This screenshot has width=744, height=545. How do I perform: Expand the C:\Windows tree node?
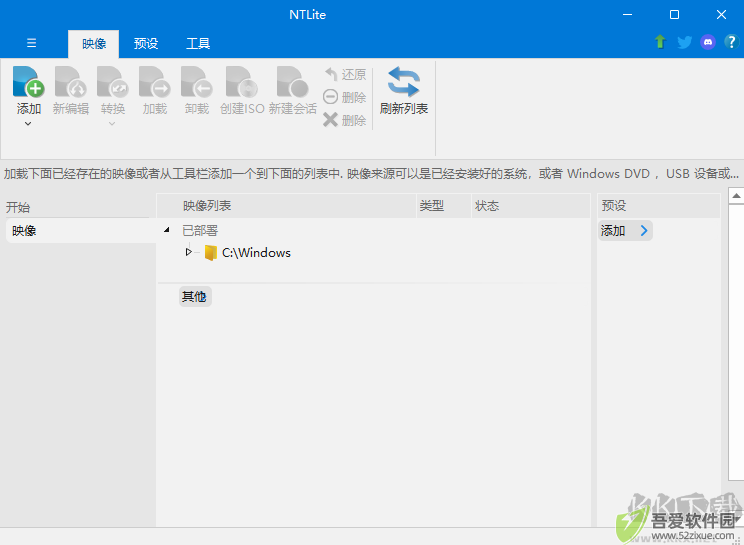(x=188, y=252)
